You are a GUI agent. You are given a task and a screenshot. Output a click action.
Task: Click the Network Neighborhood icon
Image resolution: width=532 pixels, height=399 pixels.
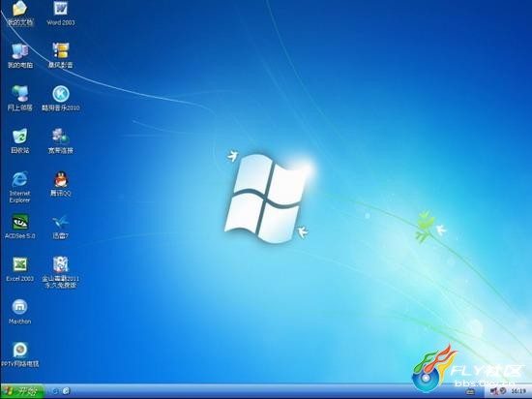coord(20,99)
